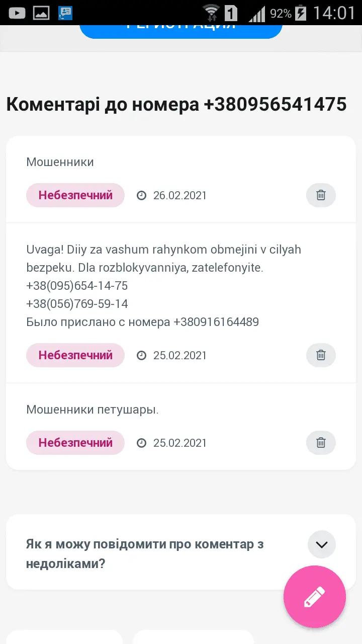This screenshot has height=644, width=362.
Task: Tap the pink pencil write-comment button
Action: (x=315, y=597)
